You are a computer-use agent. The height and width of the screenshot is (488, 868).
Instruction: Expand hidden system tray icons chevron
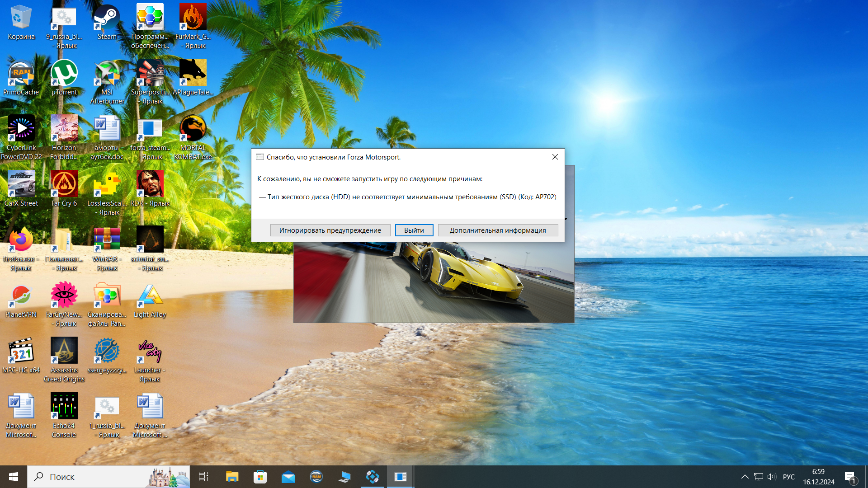coord(745,477)
